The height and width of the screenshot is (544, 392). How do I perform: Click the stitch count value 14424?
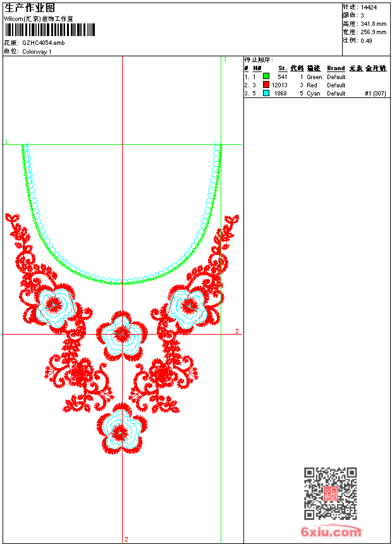coord(369,8)
